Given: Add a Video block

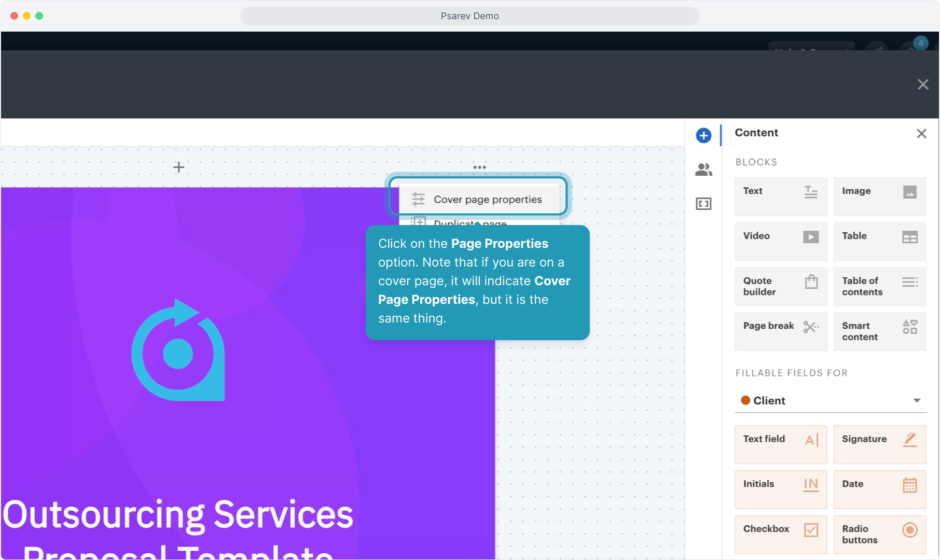Looking at the screenshot, I should coord(780,242).
